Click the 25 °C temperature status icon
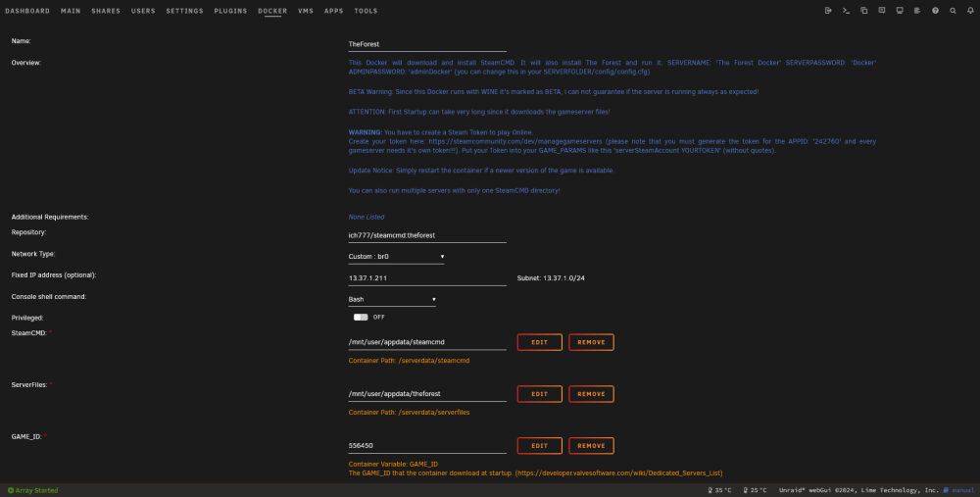 coord(746,491)
